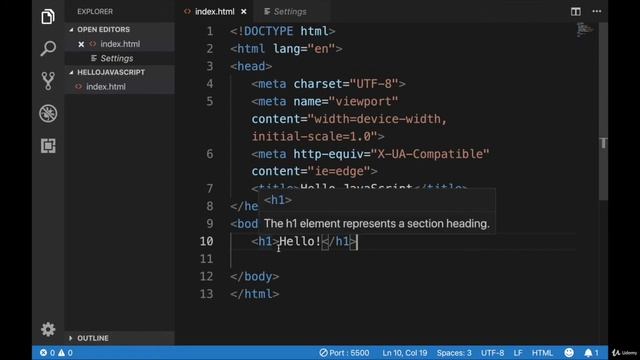Open the Extensions view icon
The image size is (640, 360).
tap(48, 146)
